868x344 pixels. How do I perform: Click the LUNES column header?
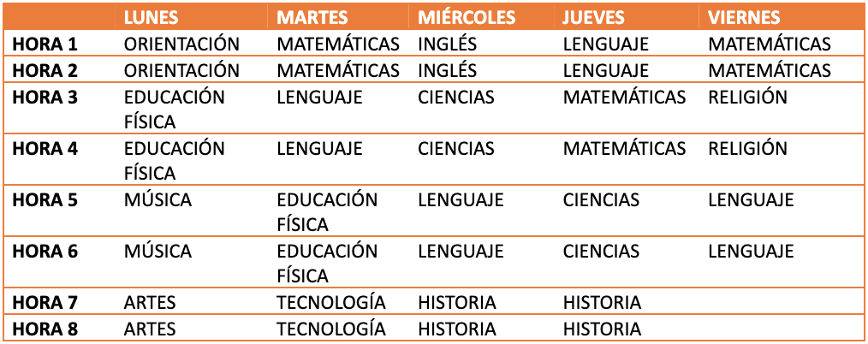tap(155, 18)
